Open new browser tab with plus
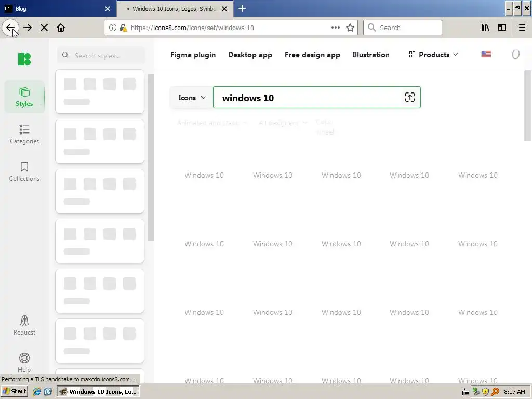 pyautogui.click(x=242, y=8)
